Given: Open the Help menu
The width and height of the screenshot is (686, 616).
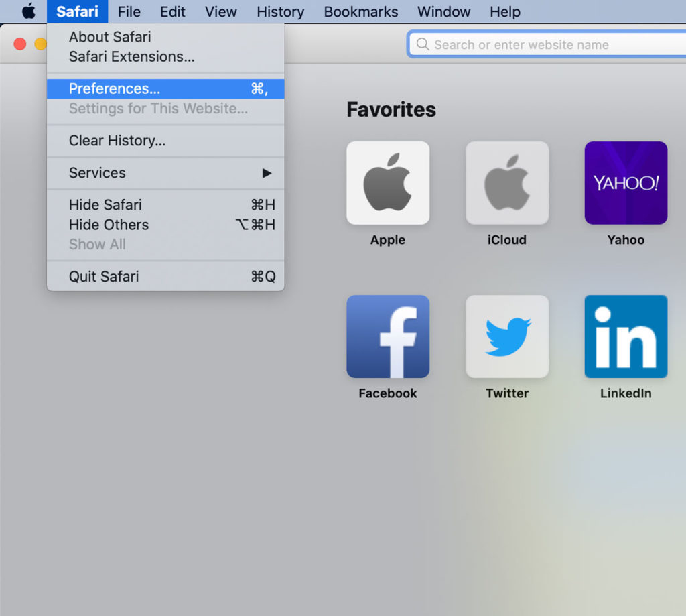Looking at the screenshot, I should pos(505,11).
